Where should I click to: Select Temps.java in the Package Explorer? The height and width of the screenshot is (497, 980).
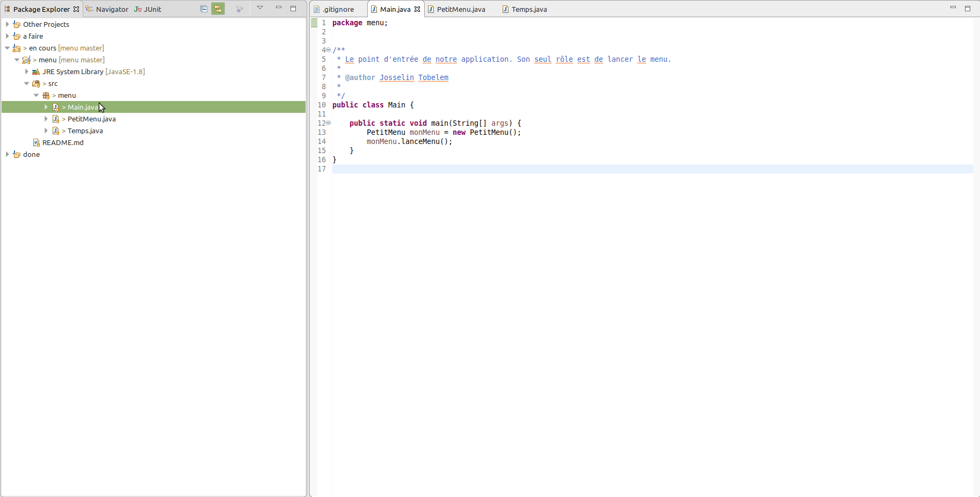point(85,131)
